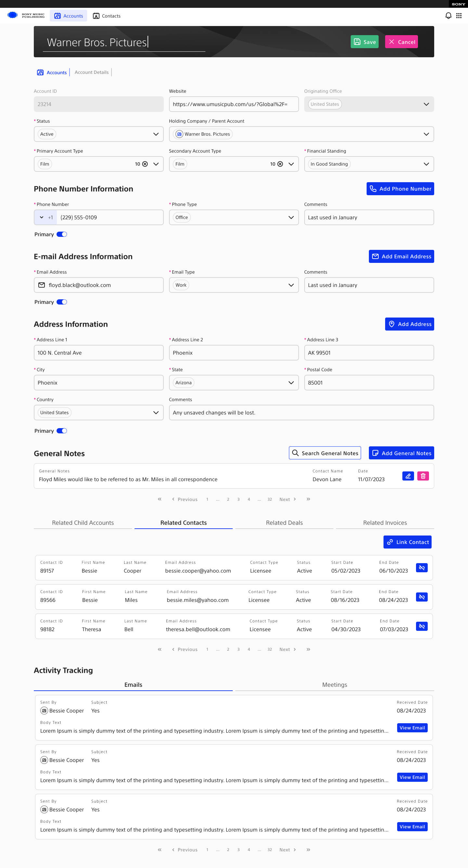Viewport: 468px width, 868px height.
Task: Switch to the Contacts top navigation tab
Action: (107, 16)
